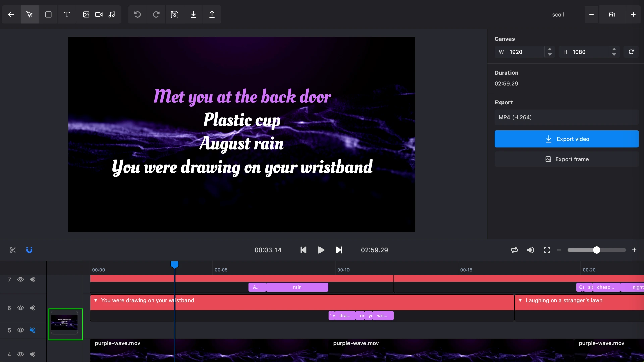Click the download arrow icon in toolbar

point(193,14)
